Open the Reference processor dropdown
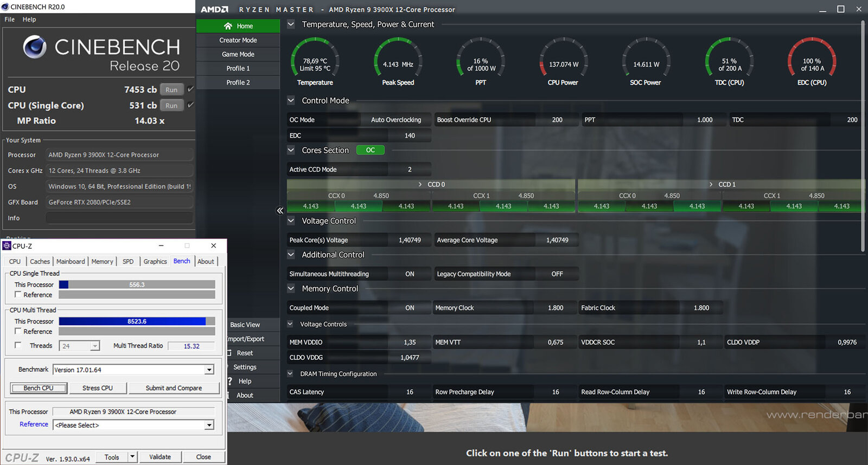 coord(209,425)
